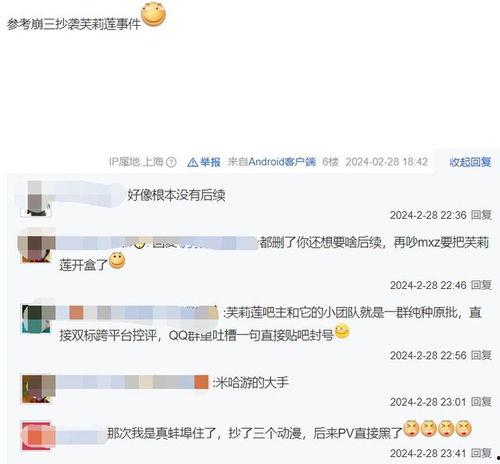Screen dimensions: 500x464
Task: Click the last angry emoji in bottom comment
Action: coord(463,429)
